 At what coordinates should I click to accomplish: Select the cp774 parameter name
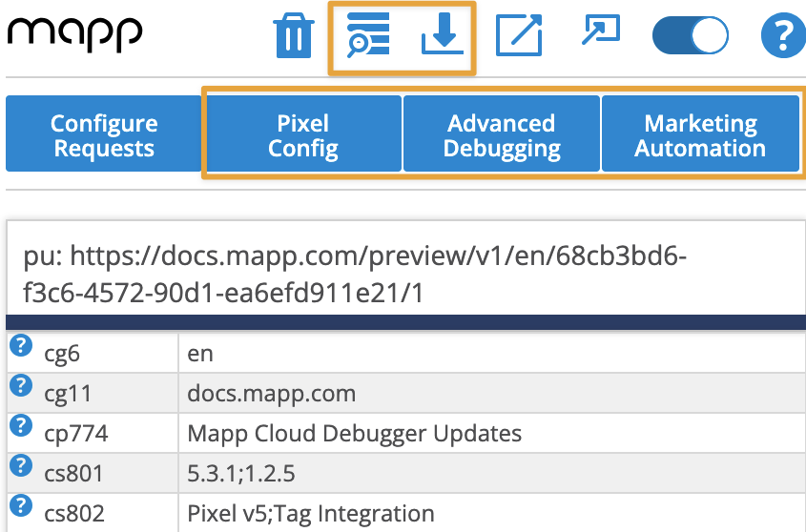pyautogui.click(x=76, y=434)
